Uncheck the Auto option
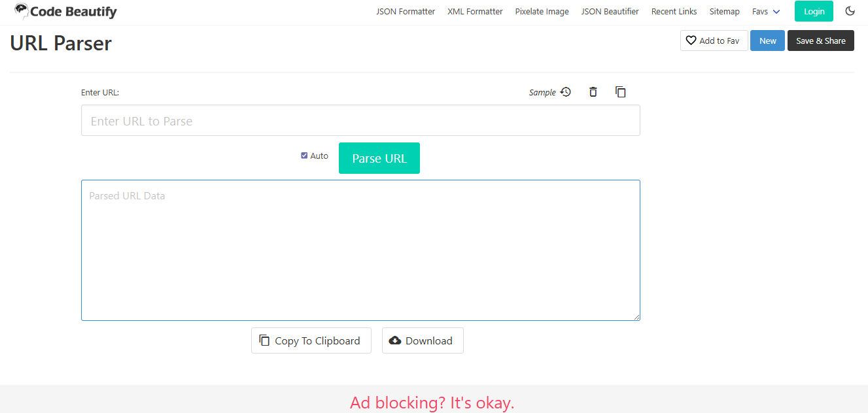 click(304, 155)
